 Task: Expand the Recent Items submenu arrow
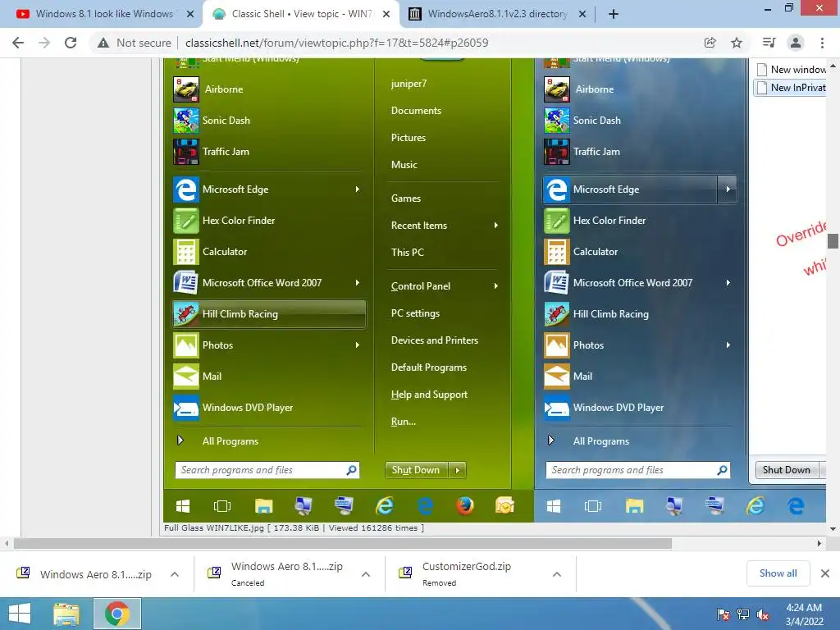(x=496, y=226)
